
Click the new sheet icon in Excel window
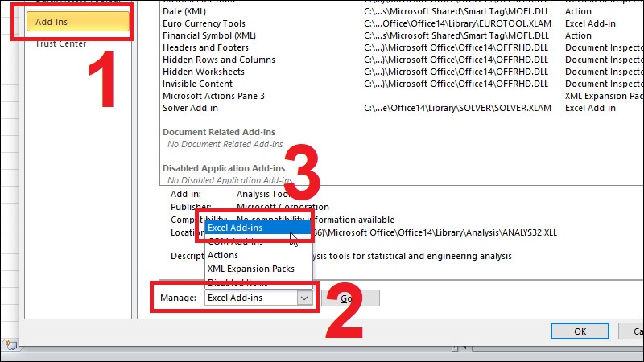coord(10,345)
